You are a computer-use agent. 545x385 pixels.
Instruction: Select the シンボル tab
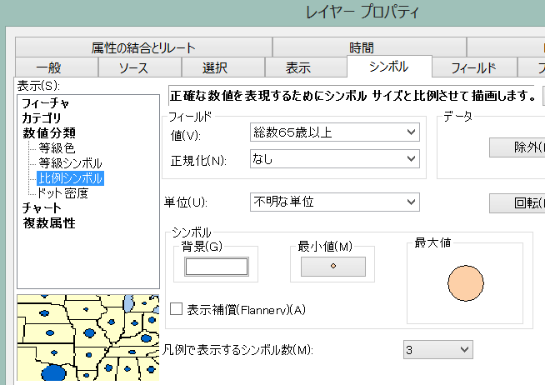click(389, 66)
